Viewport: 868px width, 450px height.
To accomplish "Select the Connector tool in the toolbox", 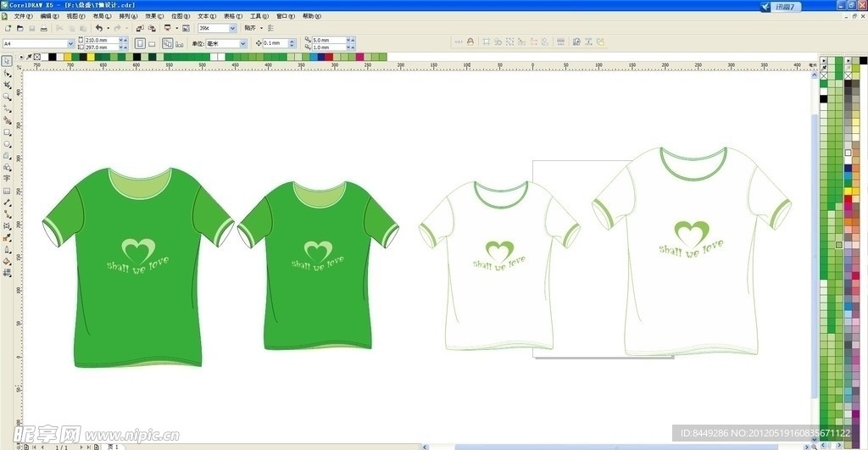I will coord(7,214).
